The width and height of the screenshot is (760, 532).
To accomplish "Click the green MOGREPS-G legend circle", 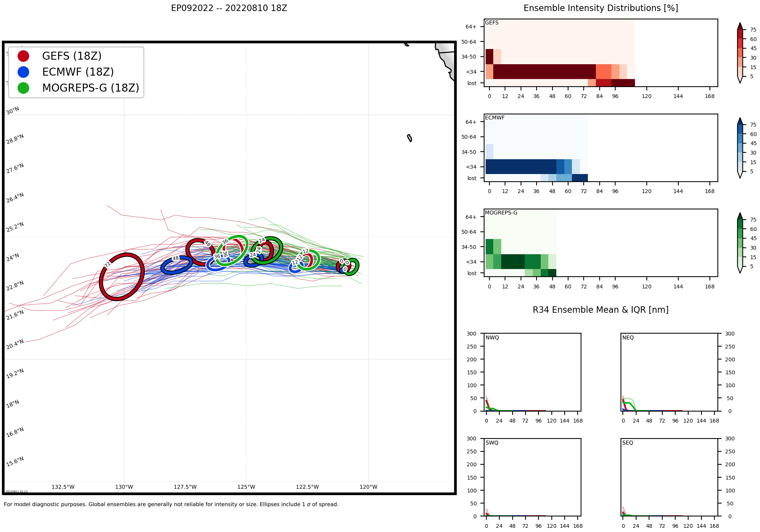I will click(x=24, y=88).
